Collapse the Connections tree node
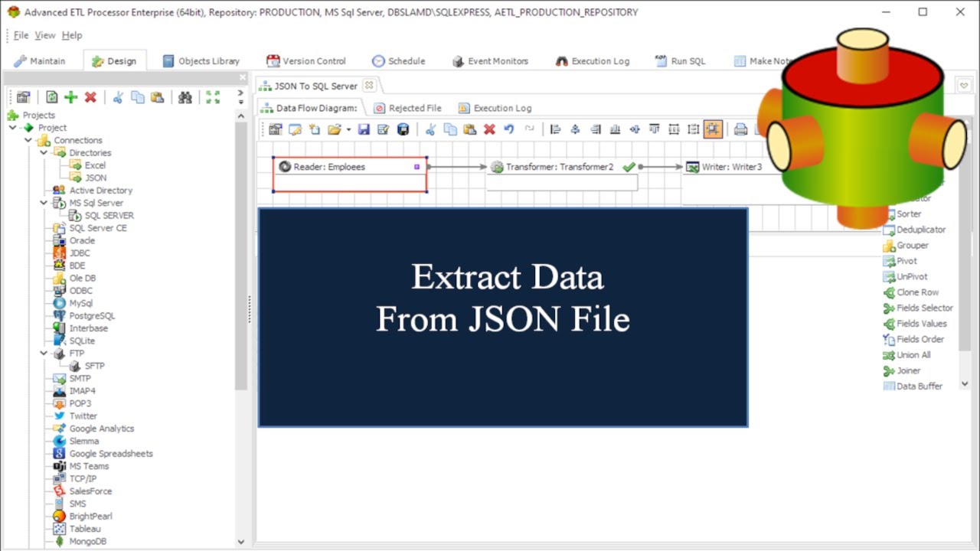980x551 pixels. 28,140
